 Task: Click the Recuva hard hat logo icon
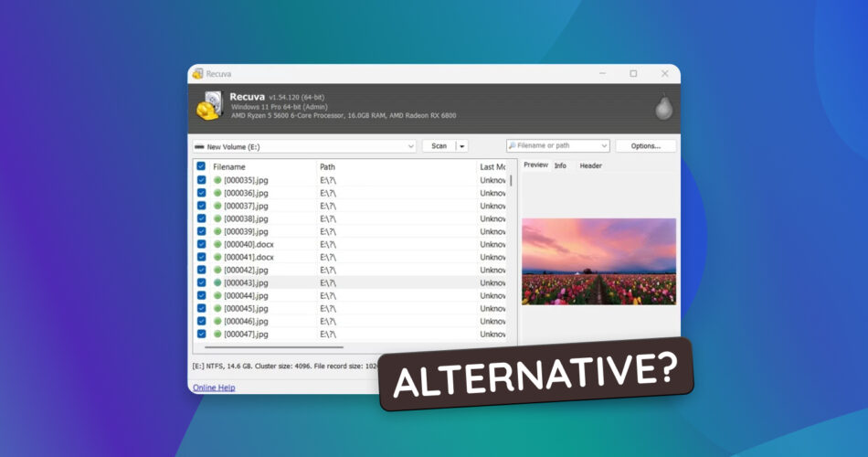pos(210,106)
